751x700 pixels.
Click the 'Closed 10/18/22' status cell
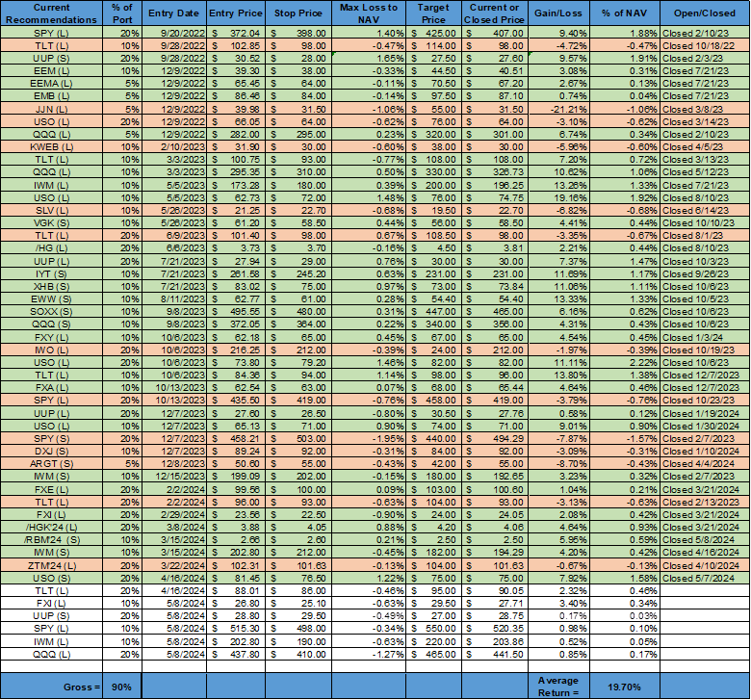click(705, 46)
